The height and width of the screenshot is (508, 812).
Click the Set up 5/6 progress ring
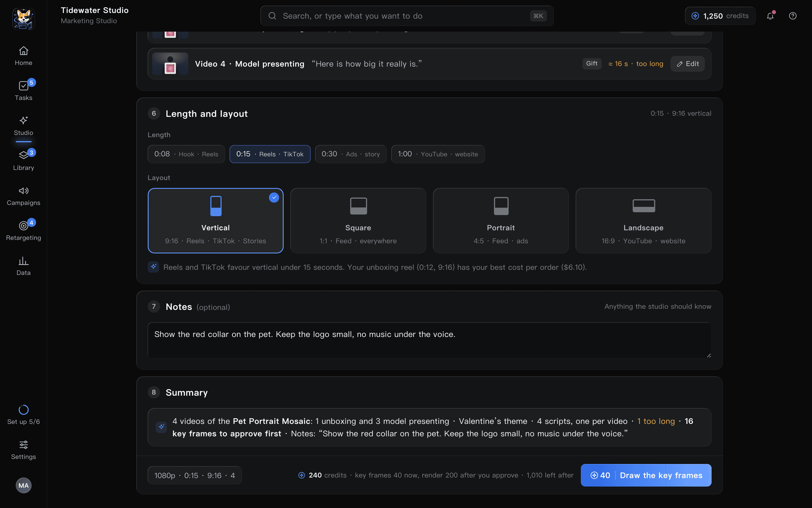click(23, 410)
